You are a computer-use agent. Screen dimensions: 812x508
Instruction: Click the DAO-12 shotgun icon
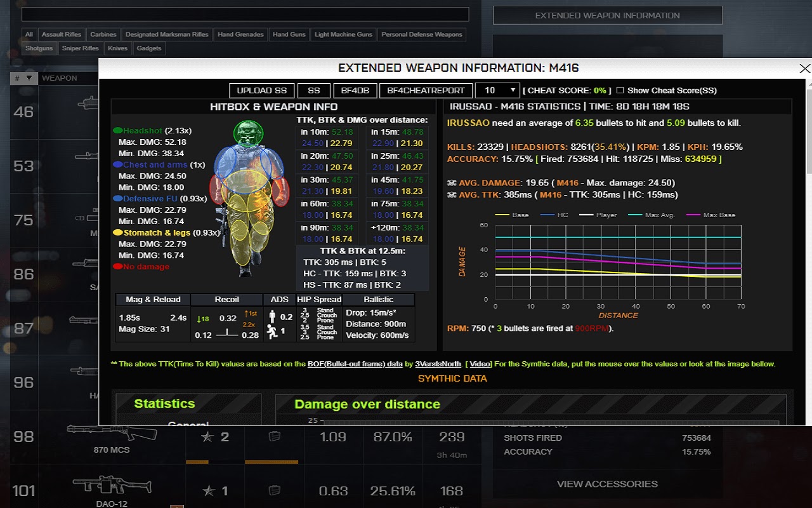point(112,486)
